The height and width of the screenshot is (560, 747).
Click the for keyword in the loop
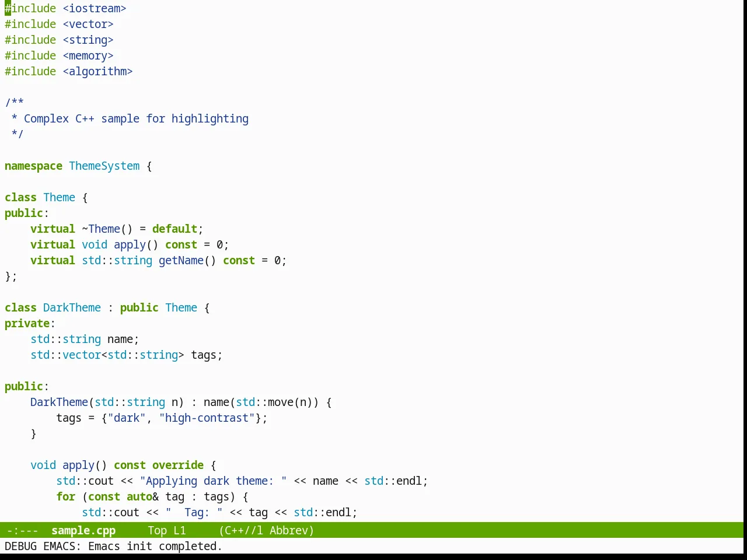[x=65, y=496]
